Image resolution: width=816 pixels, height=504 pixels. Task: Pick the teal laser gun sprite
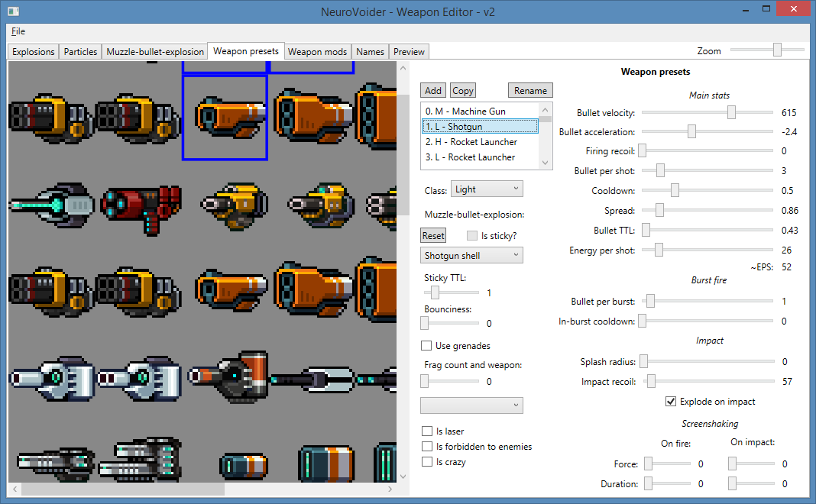point(51,205)
